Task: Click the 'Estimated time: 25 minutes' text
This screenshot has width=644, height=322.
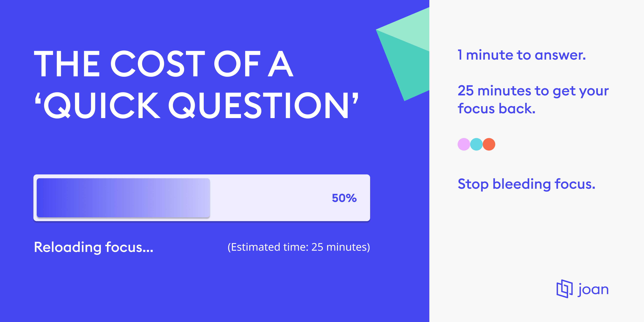Action: tap(298, 247)
